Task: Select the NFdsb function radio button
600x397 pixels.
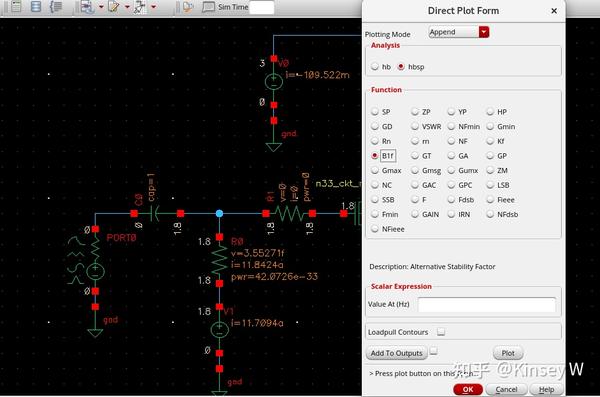Action: [x=490, y=214]
